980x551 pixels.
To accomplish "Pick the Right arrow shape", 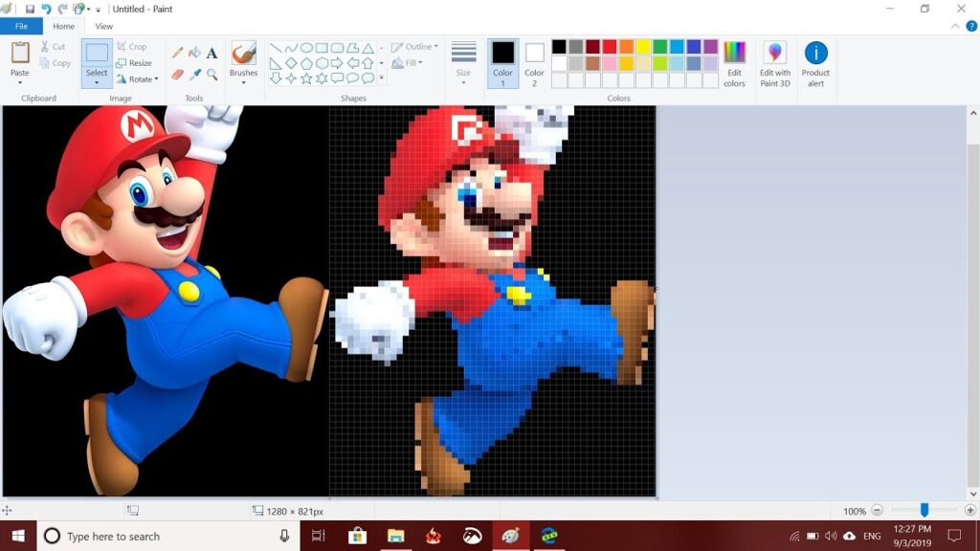I will [x=338, y=63].
